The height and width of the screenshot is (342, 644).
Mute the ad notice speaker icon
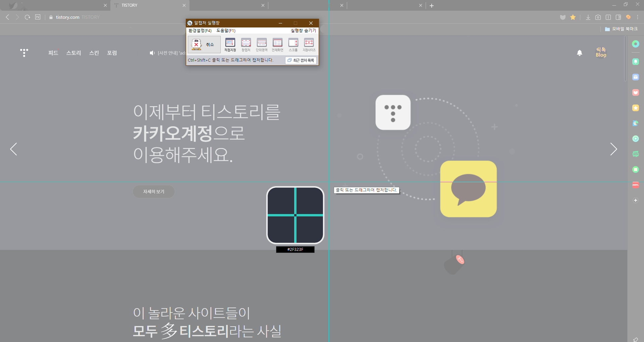click(152, 53)
